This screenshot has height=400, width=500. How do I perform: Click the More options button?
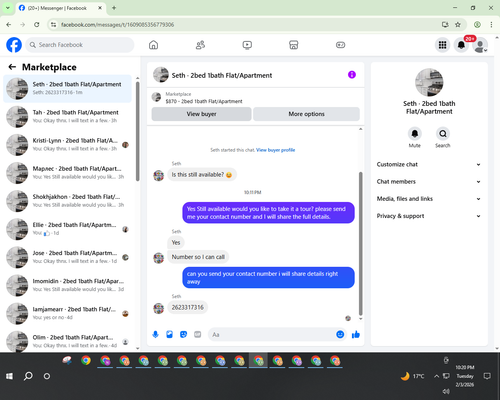tap(306, 114)
